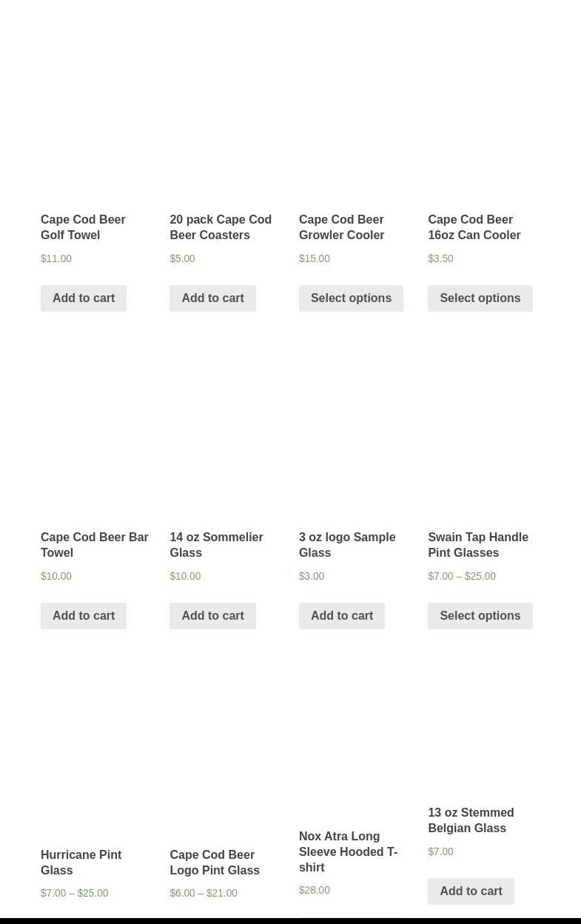Select options for the Growler Cooler

[x=351, y=298]
